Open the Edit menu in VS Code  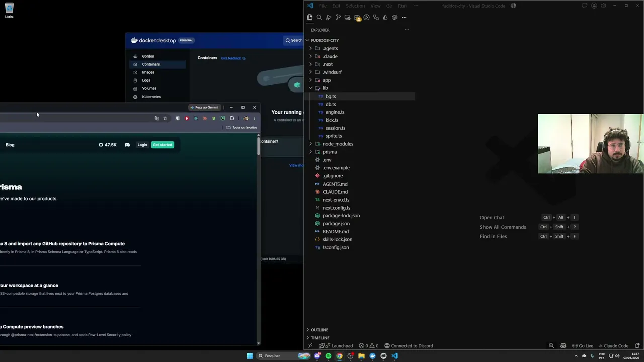336,6
